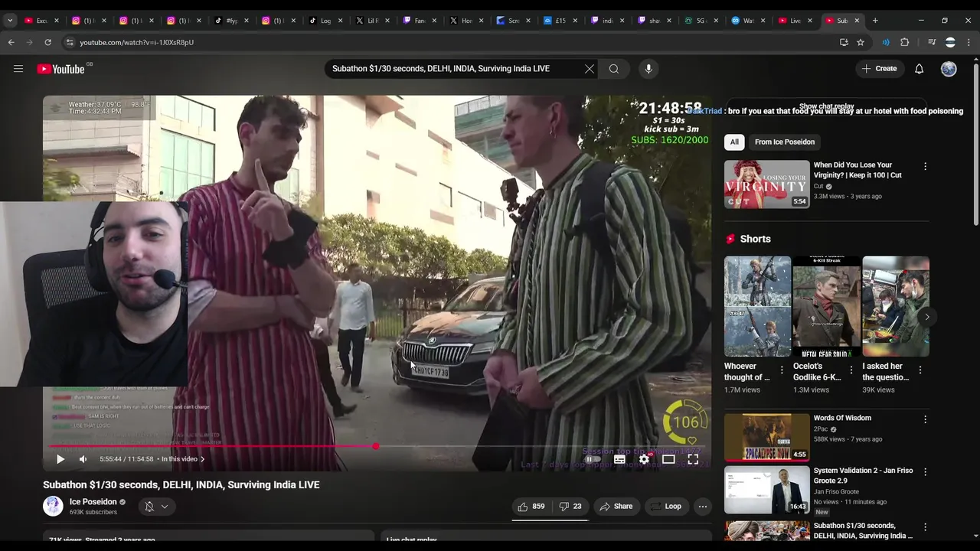Open browser profile avatar
This screenshot has height=551, width=980.
click(x=950, y=42)
